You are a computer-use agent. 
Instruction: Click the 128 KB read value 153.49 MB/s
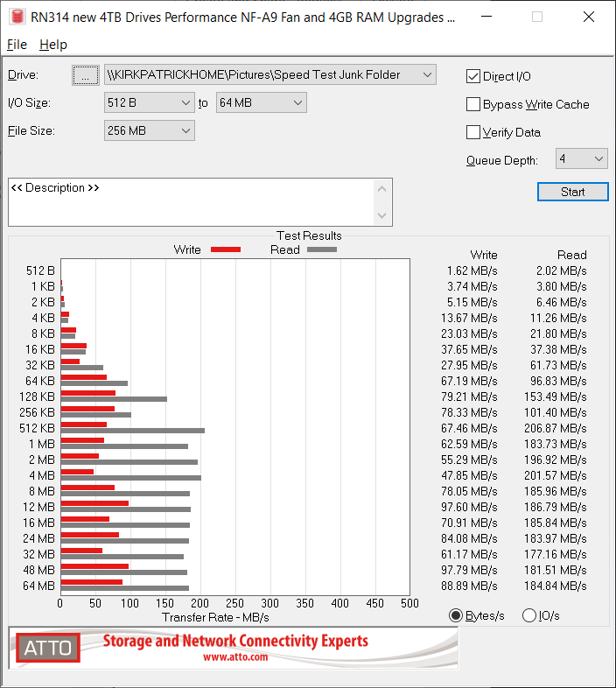click(x=555, y=397)
